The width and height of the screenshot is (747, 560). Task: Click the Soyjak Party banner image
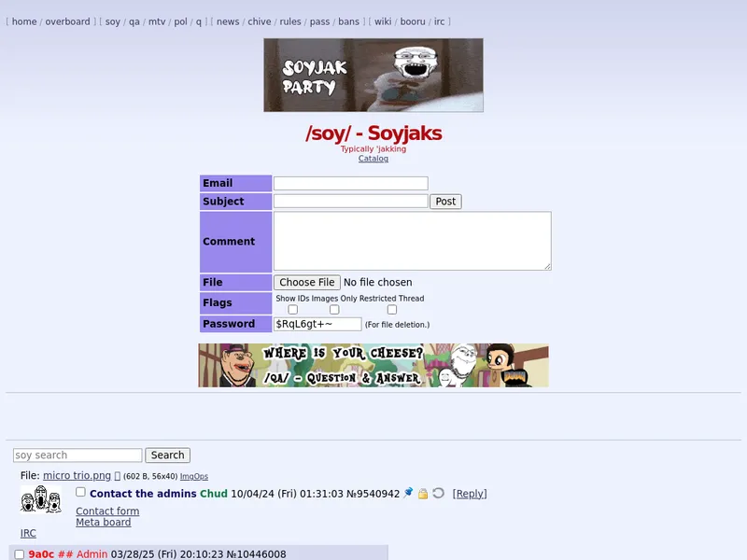pyautogui.click(x=373, y=75)
